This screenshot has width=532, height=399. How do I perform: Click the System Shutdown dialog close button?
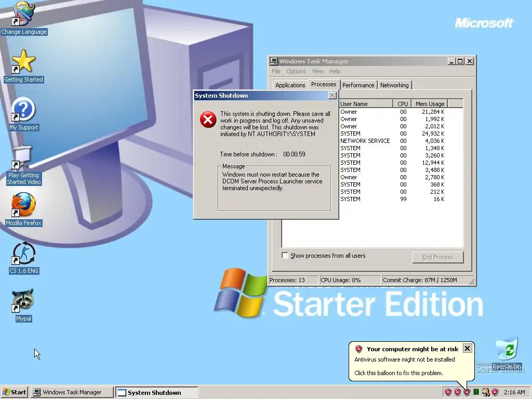[332, 96]
